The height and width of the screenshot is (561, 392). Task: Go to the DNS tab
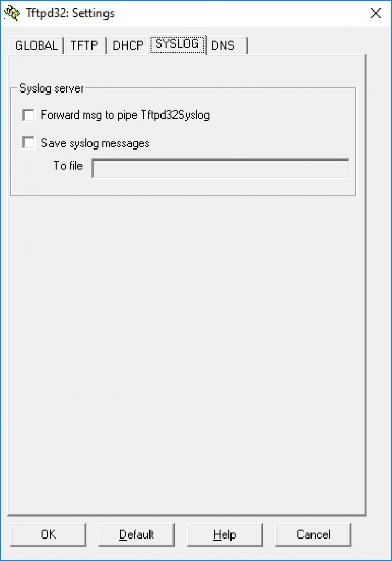tap(227, 45)
